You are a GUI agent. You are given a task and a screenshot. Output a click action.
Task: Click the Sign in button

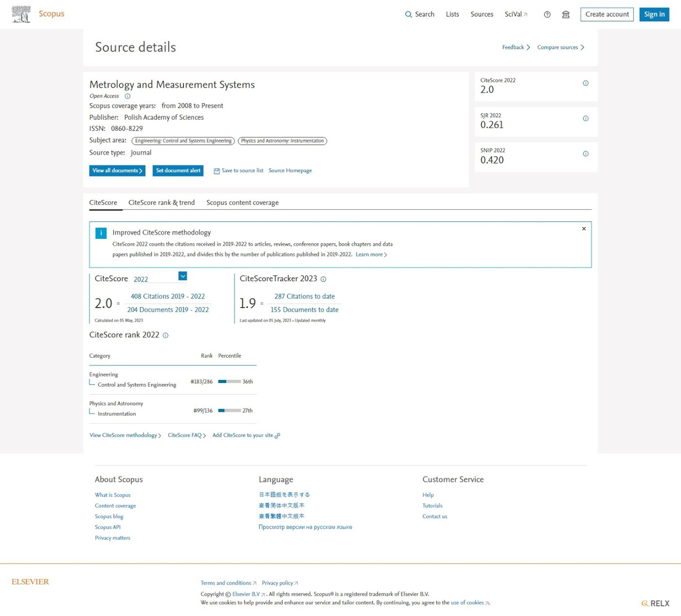point(654,14)
